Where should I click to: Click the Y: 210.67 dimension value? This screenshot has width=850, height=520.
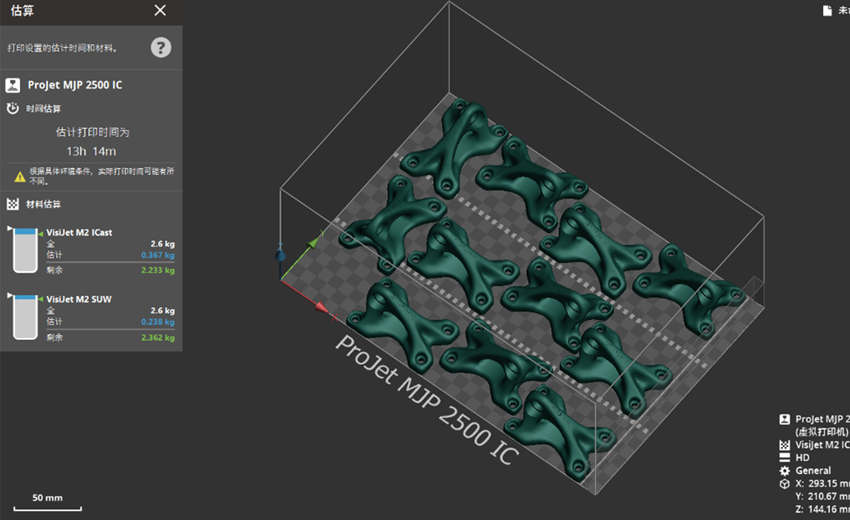tap(822, 496)
